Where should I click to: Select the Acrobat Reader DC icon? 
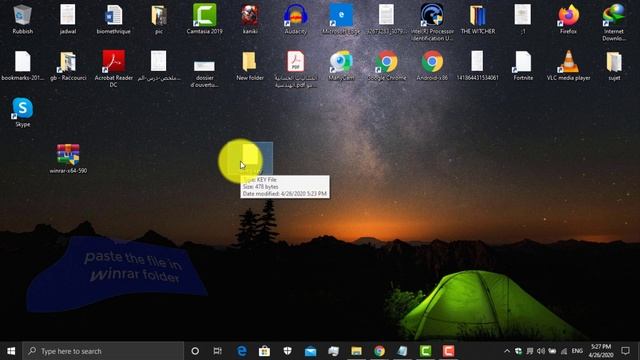(113, 62)
